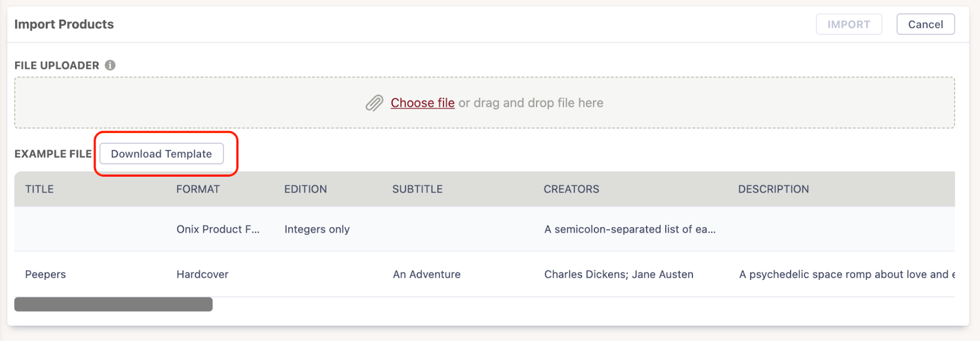
Task: Click the Integers only edition hint cell
Action: 317,229
